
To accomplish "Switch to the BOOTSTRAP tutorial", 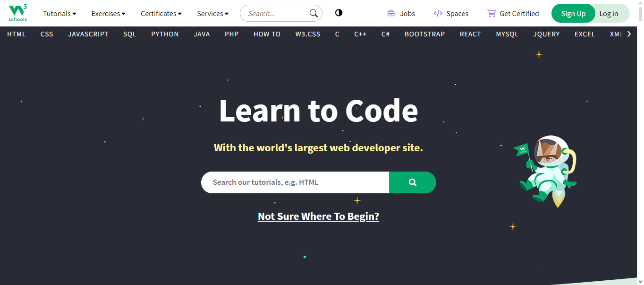I will (424, 34).
